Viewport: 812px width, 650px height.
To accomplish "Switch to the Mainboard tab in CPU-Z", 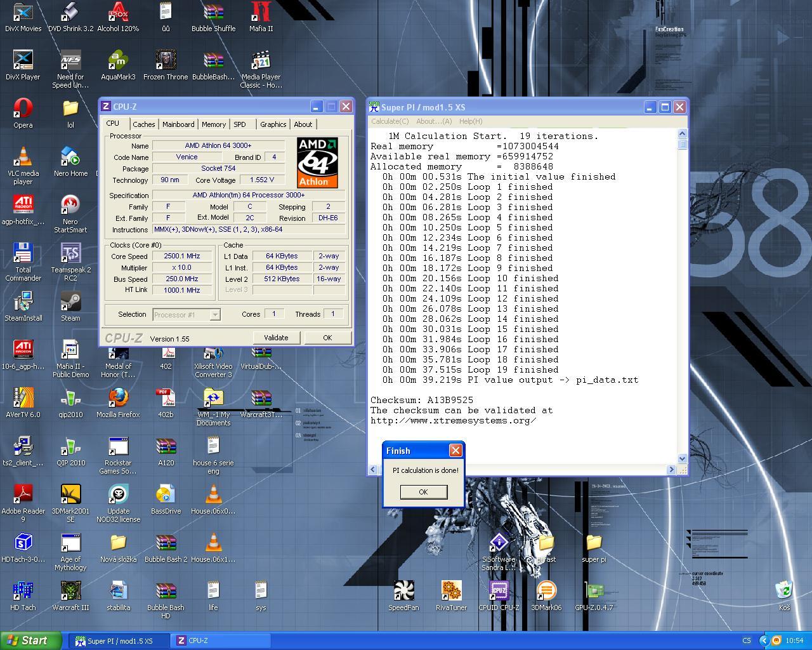I will [178, 124].
